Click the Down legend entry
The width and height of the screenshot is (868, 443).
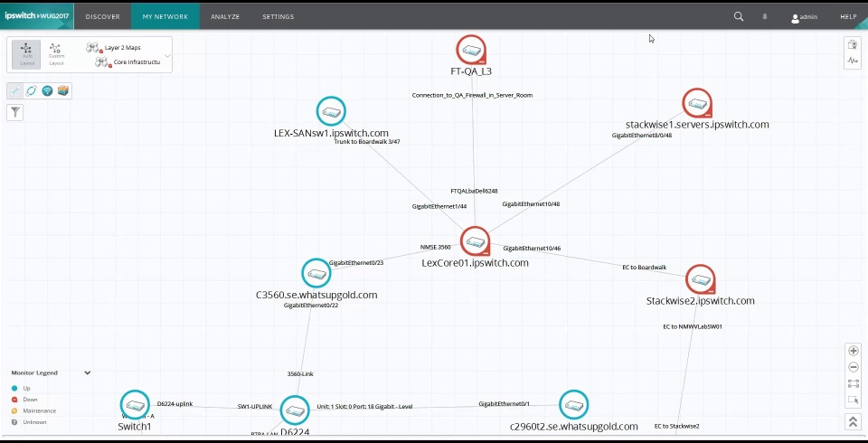coord(24,400)
